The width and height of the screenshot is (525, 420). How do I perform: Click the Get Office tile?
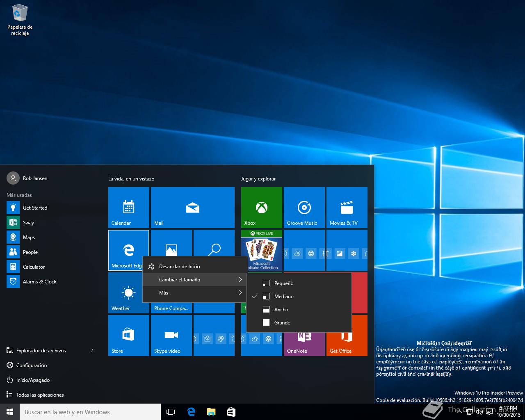coord(347,344)
